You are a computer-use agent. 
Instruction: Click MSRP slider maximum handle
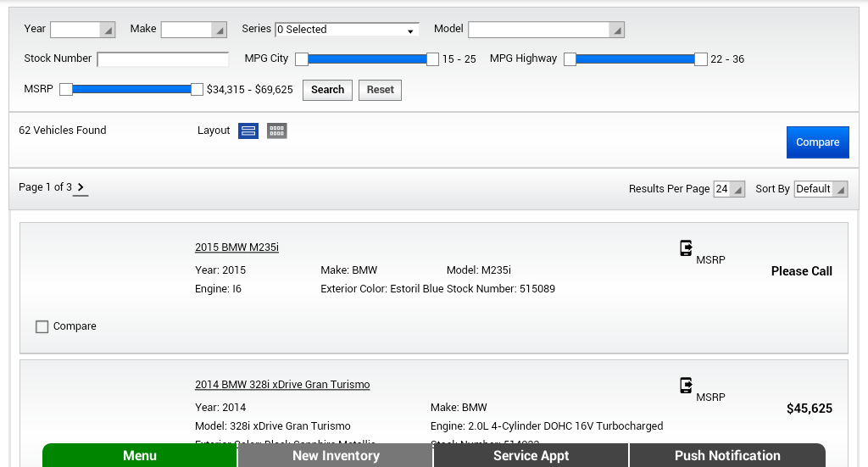click(x=197, y=89)
